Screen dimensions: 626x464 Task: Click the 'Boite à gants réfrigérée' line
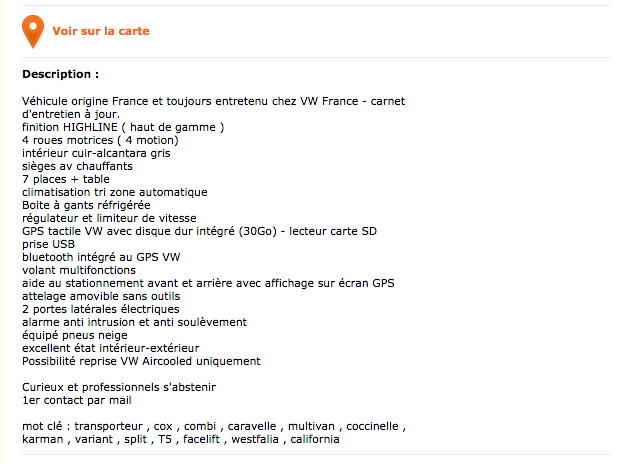86,205
